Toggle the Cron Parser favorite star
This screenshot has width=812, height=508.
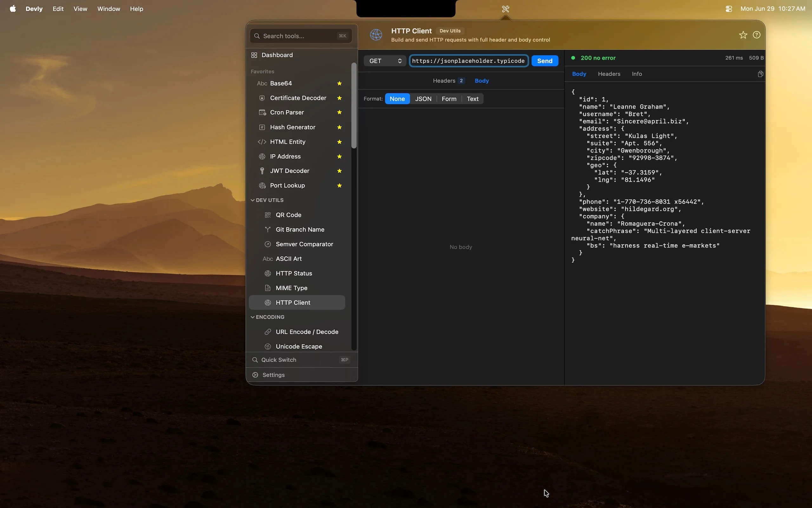coord(339,112)
